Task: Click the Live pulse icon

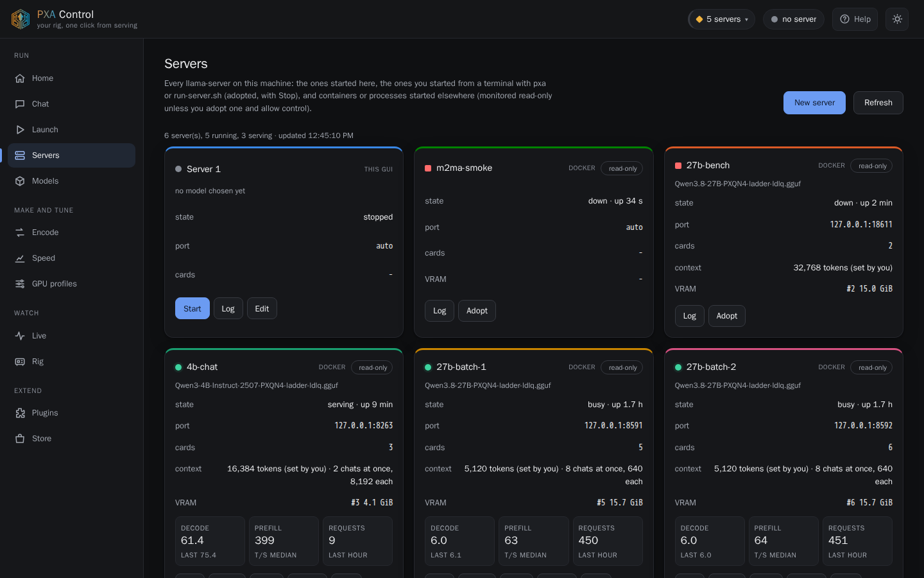Action: pos(20,336)
